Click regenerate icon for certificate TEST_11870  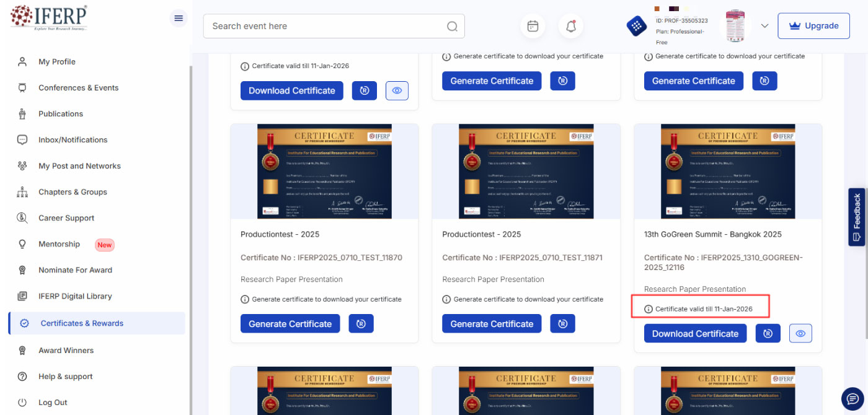click(361, 323)
